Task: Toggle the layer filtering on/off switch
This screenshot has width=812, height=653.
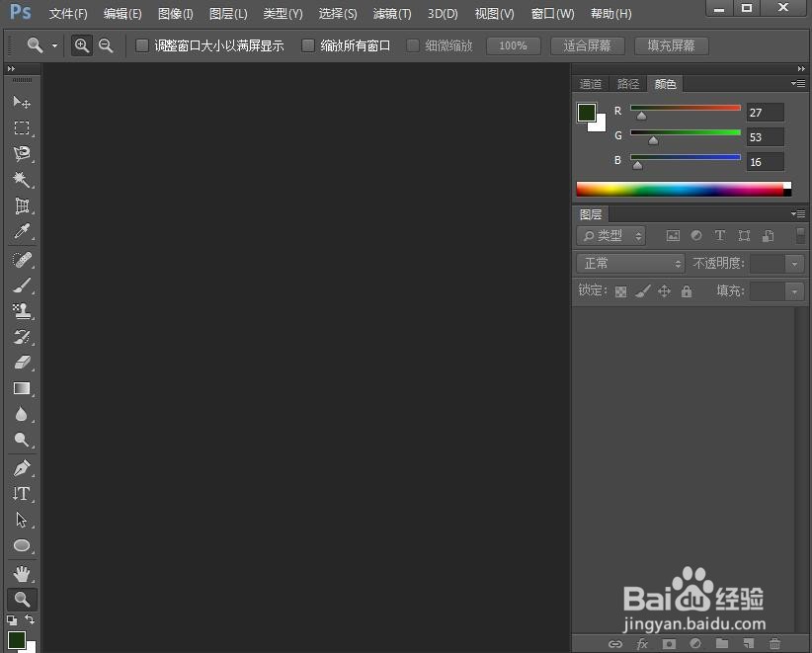Action: [800, 235]
